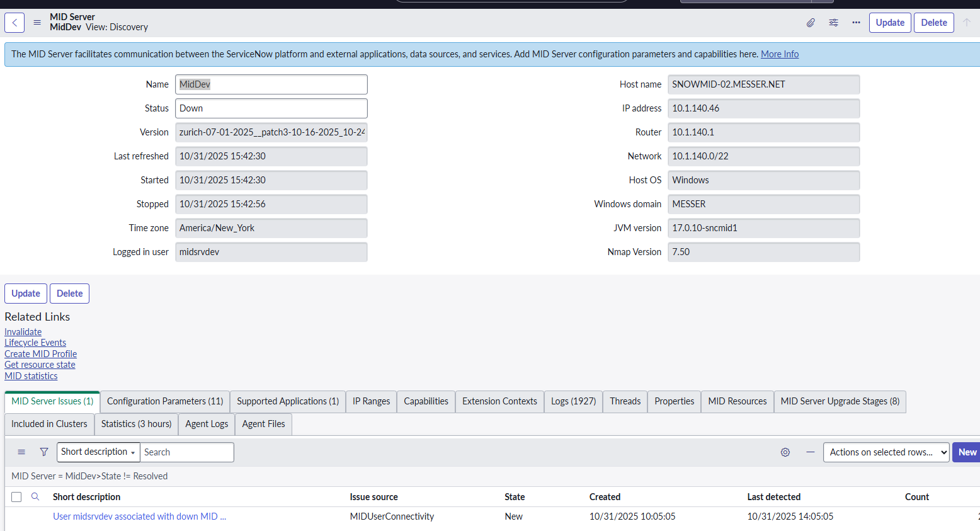Open list personalization gear icon
Screen dimensions: 980x531
785,452
